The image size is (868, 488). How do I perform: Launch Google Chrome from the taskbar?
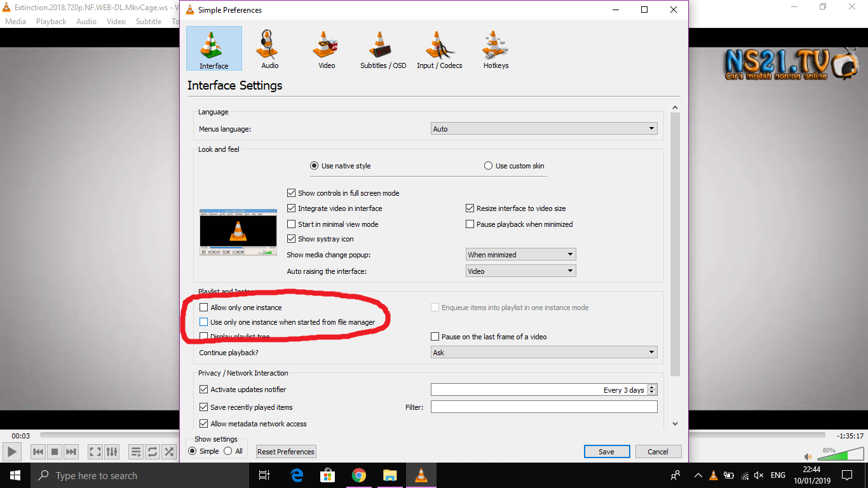pos(359,475)
